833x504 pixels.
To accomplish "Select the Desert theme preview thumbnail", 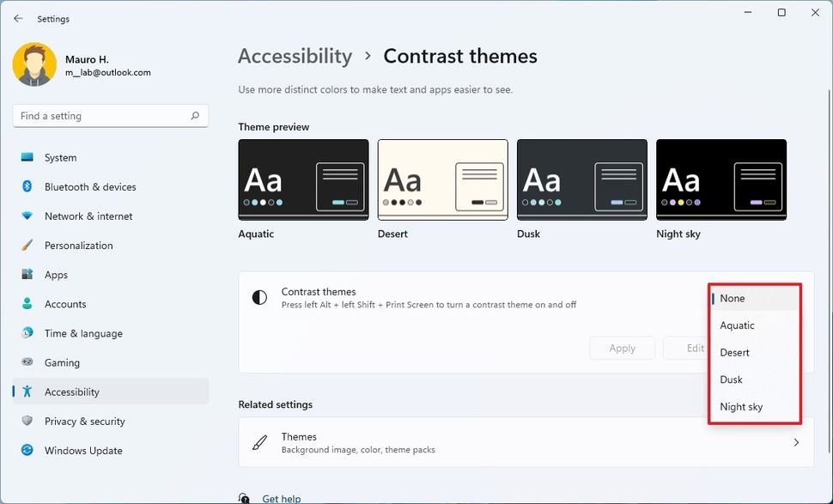I will 442,179.
